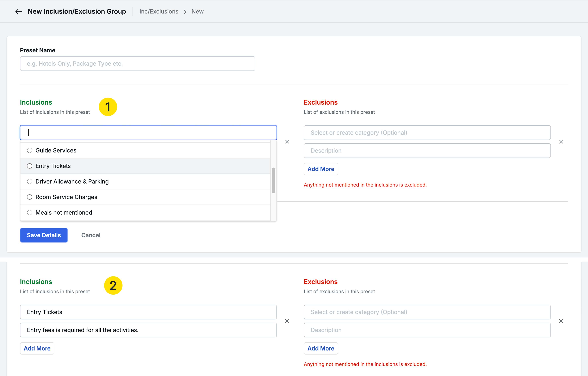This screenshot has height=376, width=588.
Task: Click the breadcrumb chevron separator
Action: 185,12
